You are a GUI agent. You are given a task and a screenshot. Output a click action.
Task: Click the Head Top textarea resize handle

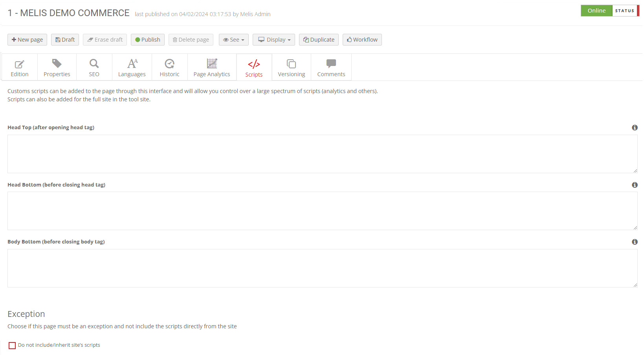635,170
